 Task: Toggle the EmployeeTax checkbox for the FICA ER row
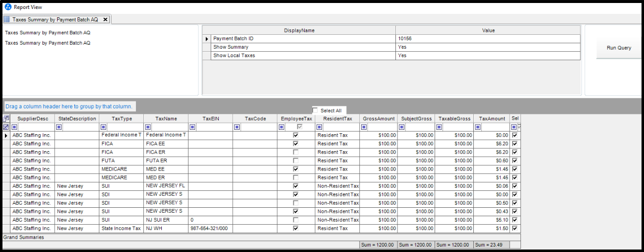tap(296, 152)
